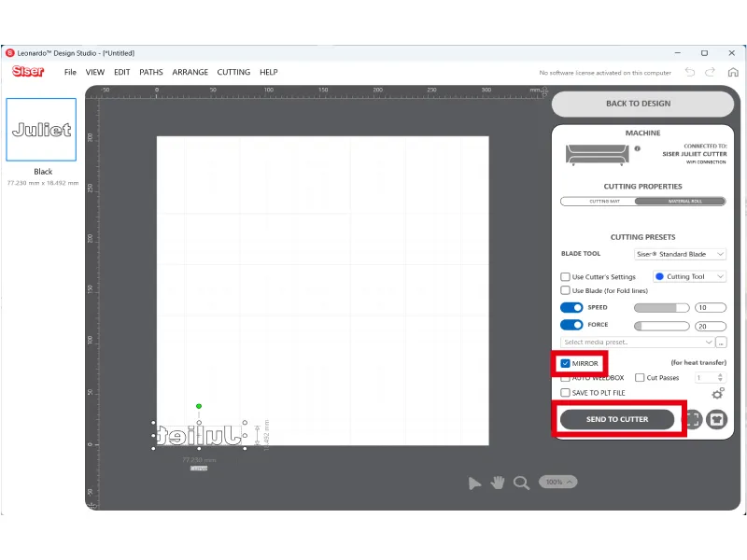Click the magnifier zoom tool
The height and width of the screenshot is (560, 747).
[x=522, y=483]
